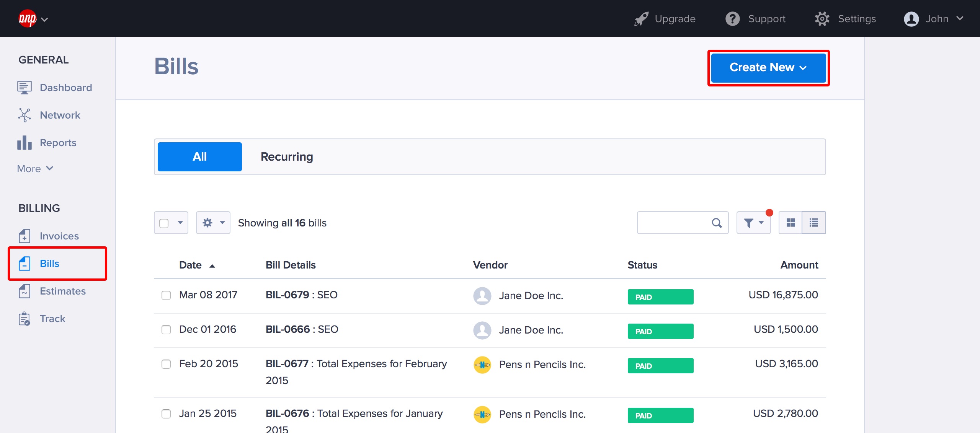Go to Invoices in Billing section

pos(59,236)
